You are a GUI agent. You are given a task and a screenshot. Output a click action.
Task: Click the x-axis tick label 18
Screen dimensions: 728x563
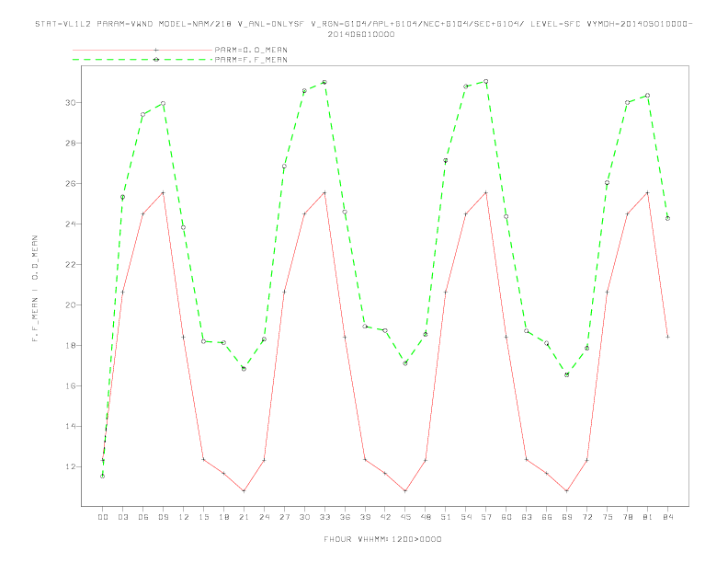pyautogui.click(x=223, y=517)
